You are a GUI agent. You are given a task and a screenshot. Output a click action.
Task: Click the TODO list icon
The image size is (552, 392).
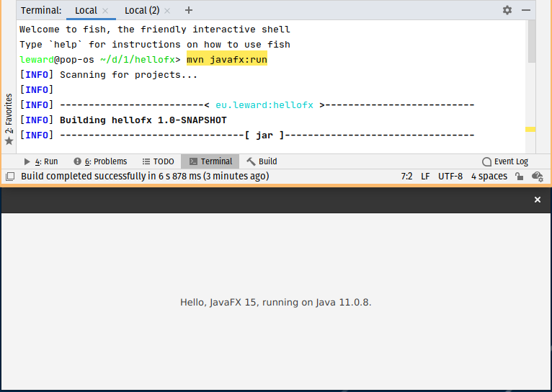(146, 161)
